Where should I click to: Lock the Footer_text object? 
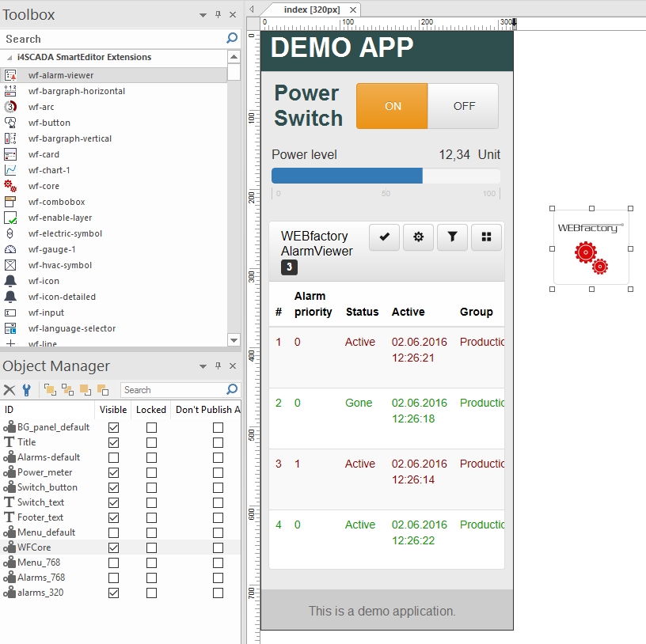[x=152, y=517]
